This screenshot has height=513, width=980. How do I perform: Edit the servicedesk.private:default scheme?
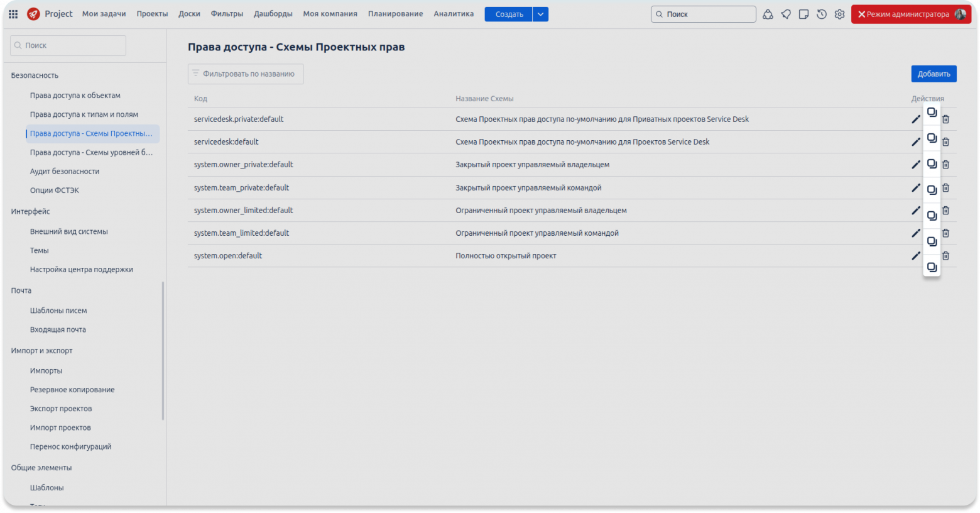coord(916,119)
